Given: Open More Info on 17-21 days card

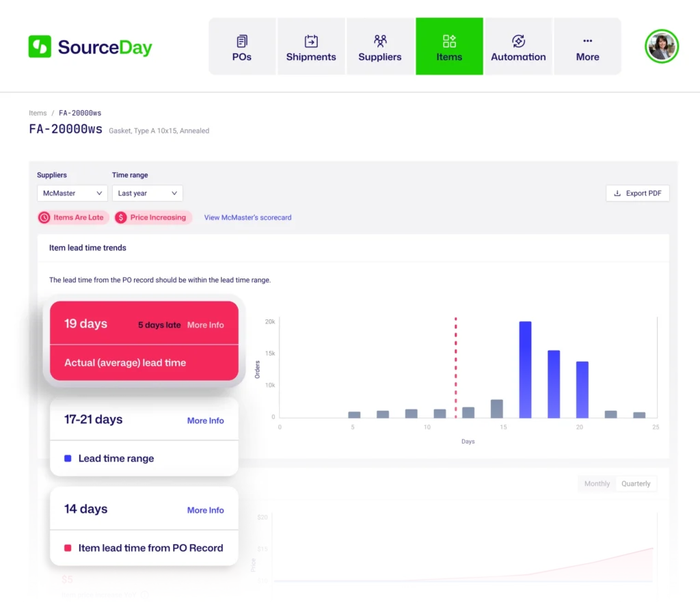Looking at the screenshot, I should (205, 420).
